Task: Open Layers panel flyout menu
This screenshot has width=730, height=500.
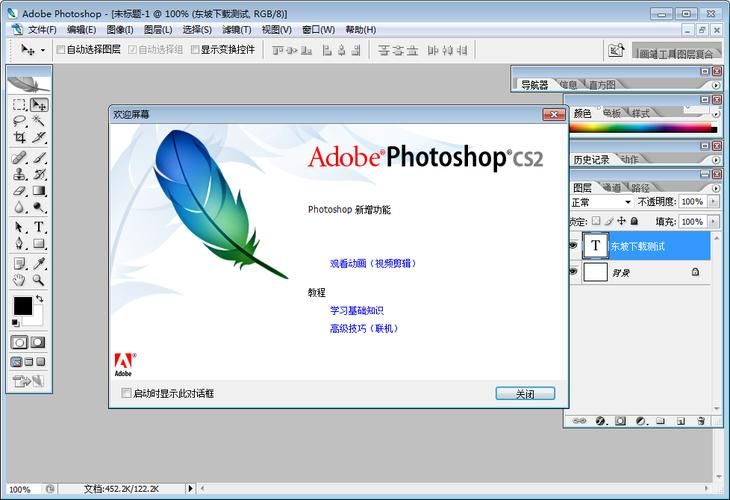Action: (716, 188)
